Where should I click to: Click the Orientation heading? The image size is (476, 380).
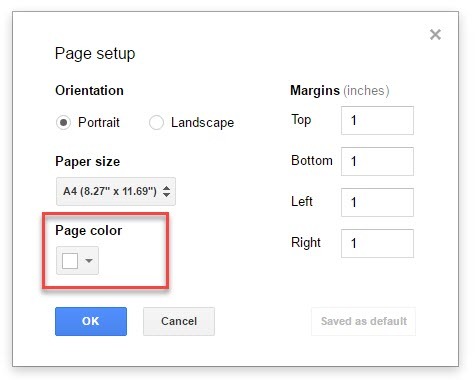point(89,91)
